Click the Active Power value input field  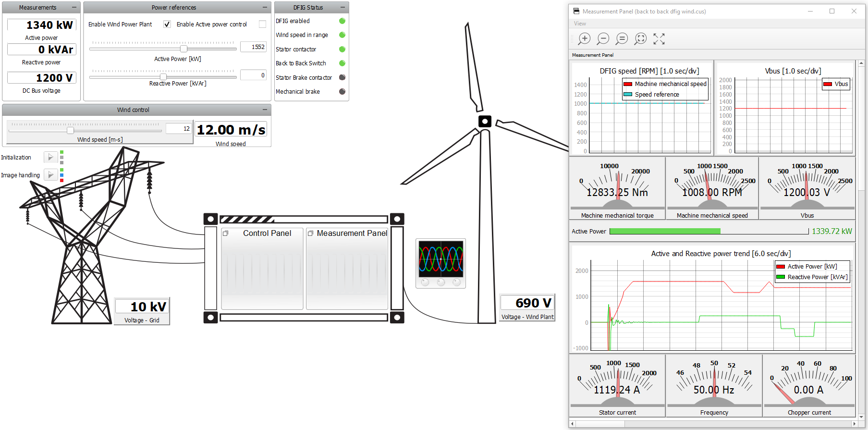253,47
